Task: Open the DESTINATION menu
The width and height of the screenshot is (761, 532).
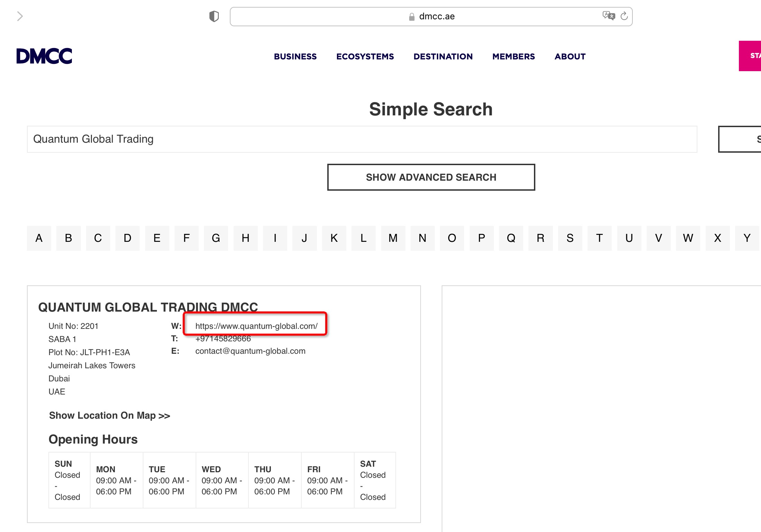Action: 443,56
